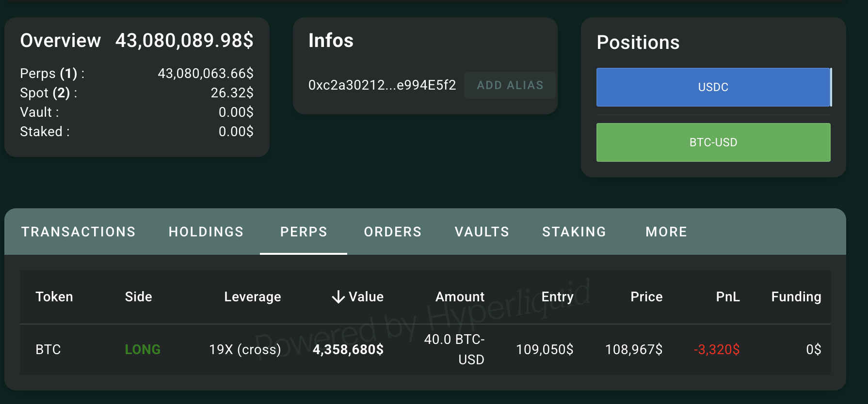Screen dimensions: 868x404
Task: Click the sort arrow beside Value
Action: pyautogui.click(x=338, y=296)
